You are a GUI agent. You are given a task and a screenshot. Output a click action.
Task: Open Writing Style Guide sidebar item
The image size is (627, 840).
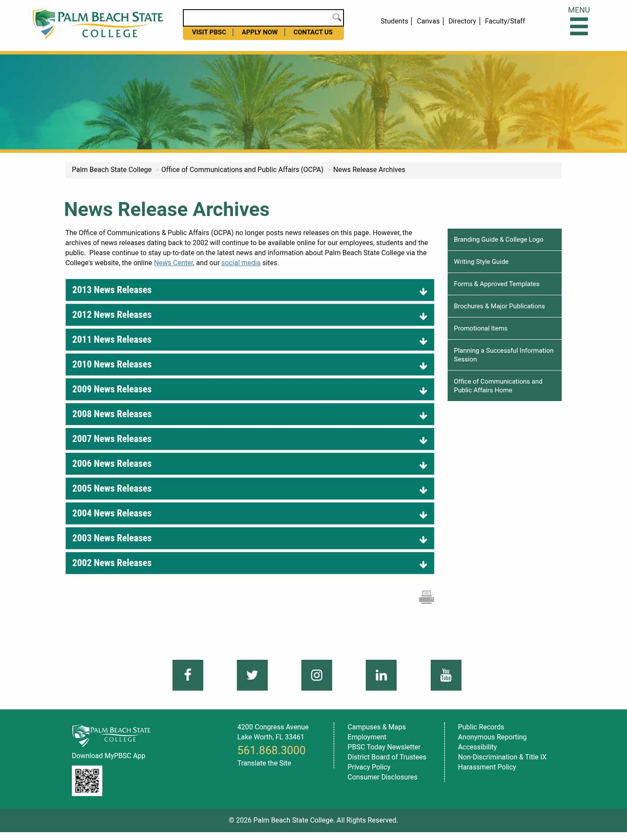(x=505, y=262)
